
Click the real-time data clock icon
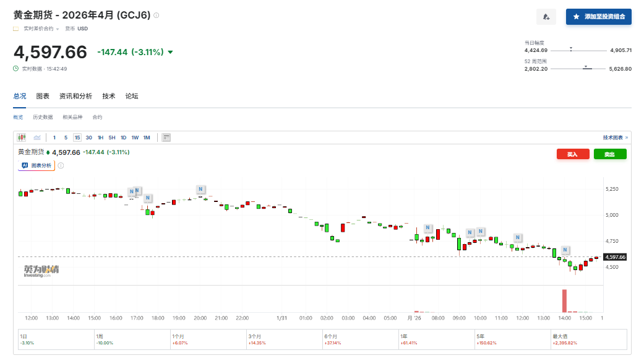coord(16,69)
